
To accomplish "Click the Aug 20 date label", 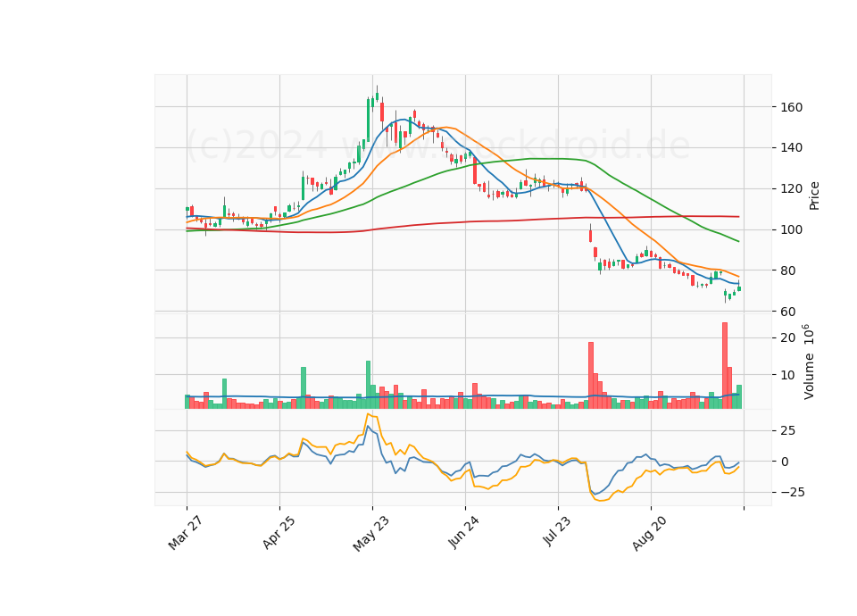I will 649,534.
